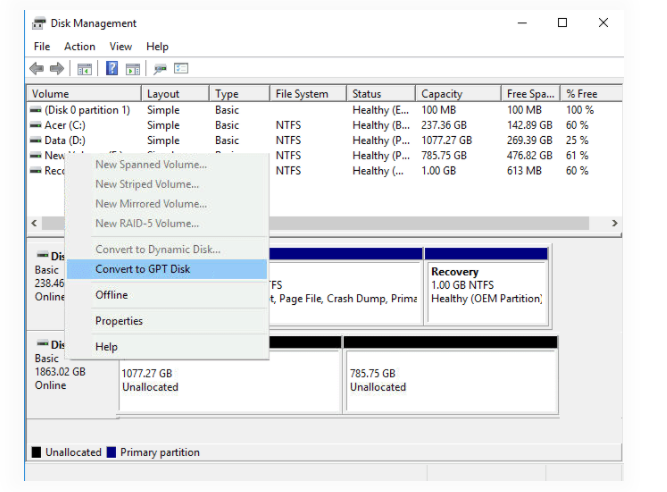Click the blue Help question mark icon
The height and width of the screenshot is (492, 667).
112,68
